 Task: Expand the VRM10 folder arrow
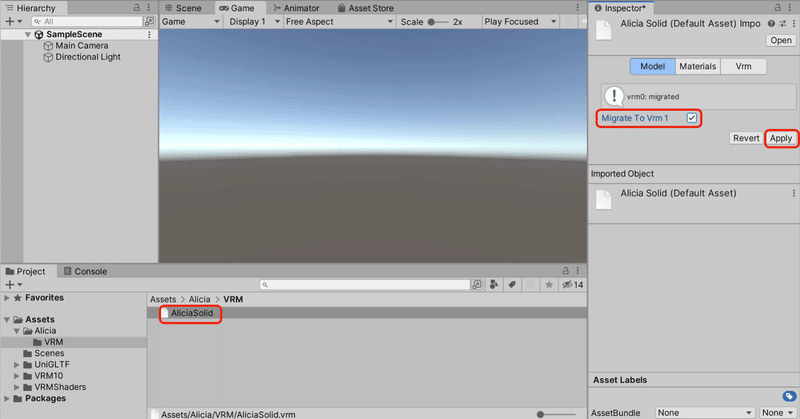click(17, 376)
